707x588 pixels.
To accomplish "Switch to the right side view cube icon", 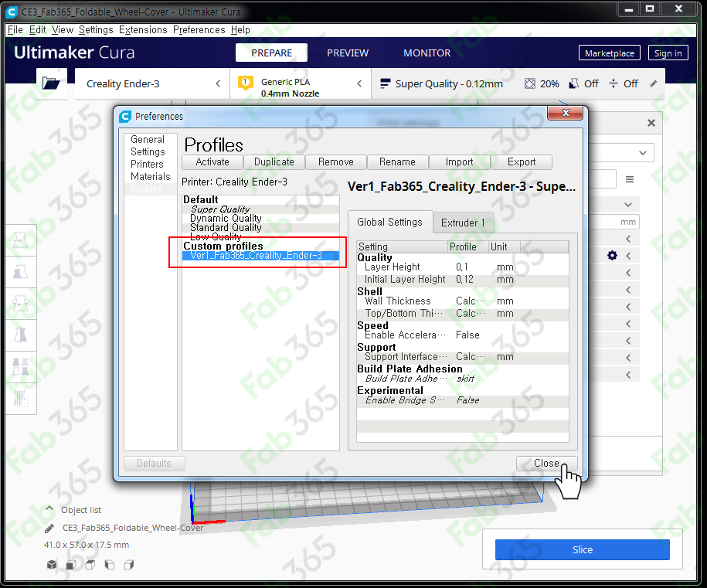I will (x=129, y=565).
